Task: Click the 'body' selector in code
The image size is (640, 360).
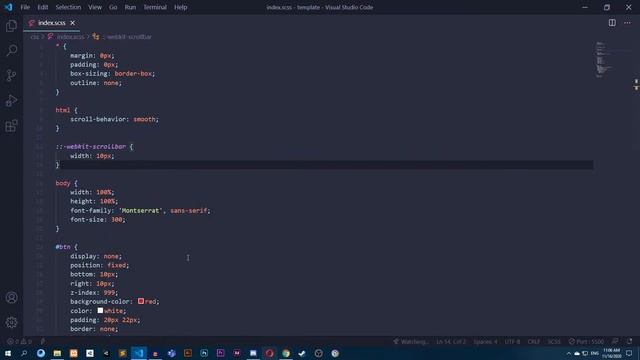Action: [x=63, y=183]
